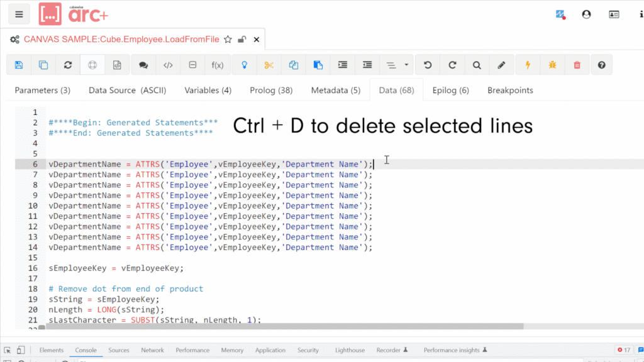Click the red errors count badge in DevTools

[623, 350]
